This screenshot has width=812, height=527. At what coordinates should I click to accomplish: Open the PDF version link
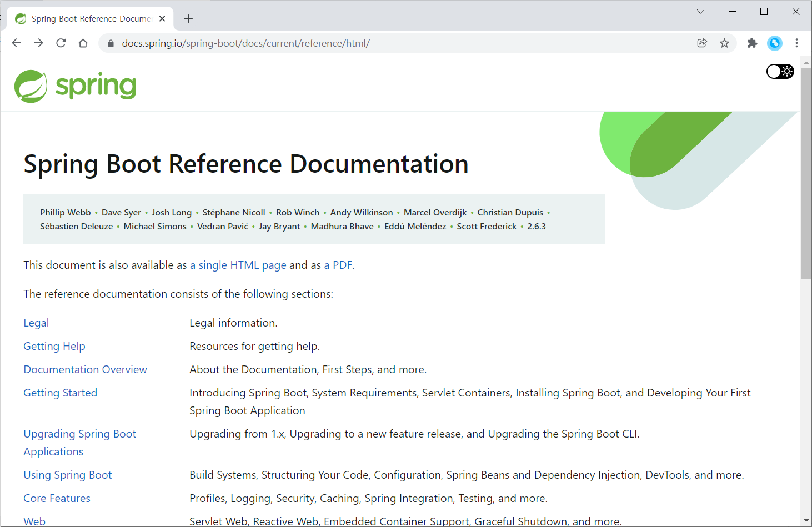(338, 265)
